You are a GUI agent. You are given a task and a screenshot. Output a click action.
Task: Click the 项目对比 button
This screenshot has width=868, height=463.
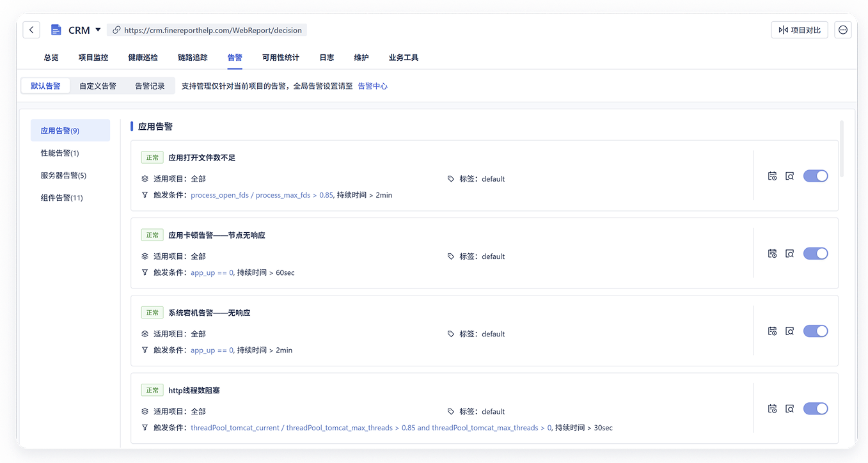tap(800, 30)
